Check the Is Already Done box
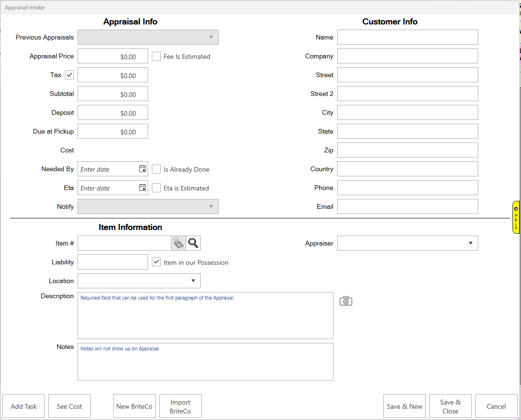Image resolution: width=521 pixels, height=420 pixels. tap(157, 169)
